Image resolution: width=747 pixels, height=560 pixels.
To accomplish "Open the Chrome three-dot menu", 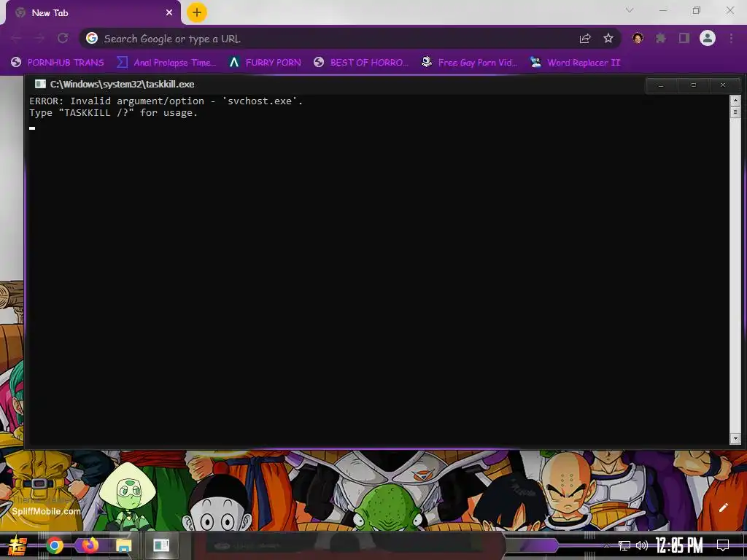I will pyautogui.click(x=731, y=38).
